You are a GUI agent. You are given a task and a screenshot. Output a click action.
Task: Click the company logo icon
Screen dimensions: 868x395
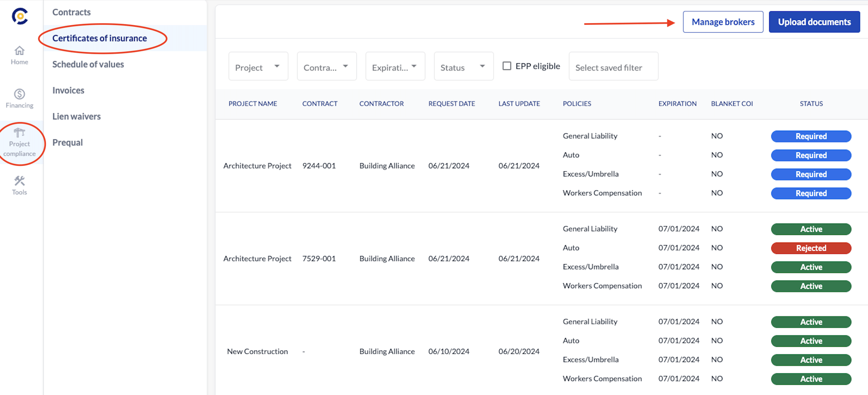[x=20, y=16]
